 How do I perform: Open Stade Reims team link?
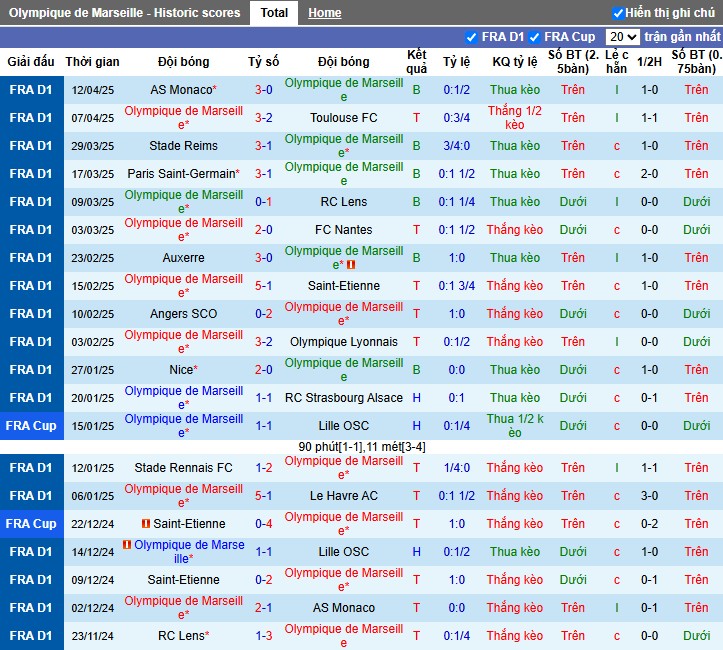(183, 146)
